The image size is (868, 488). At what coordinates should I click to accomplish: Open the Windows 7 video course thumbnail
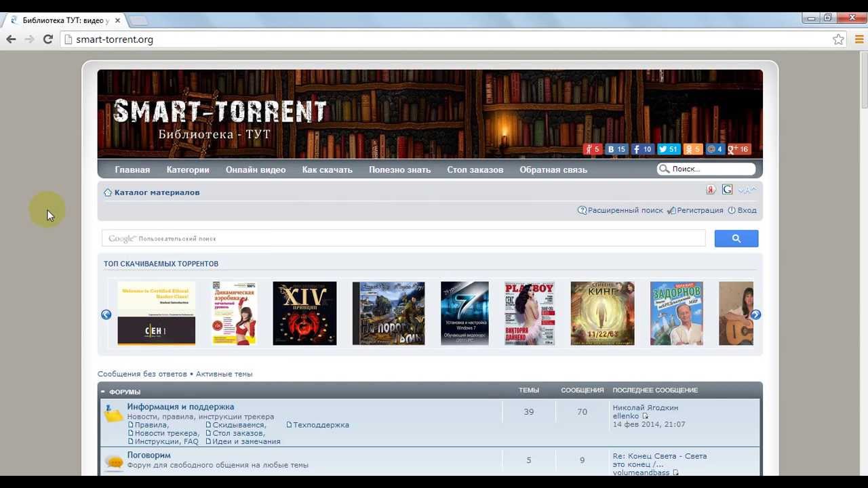[465, 313]
